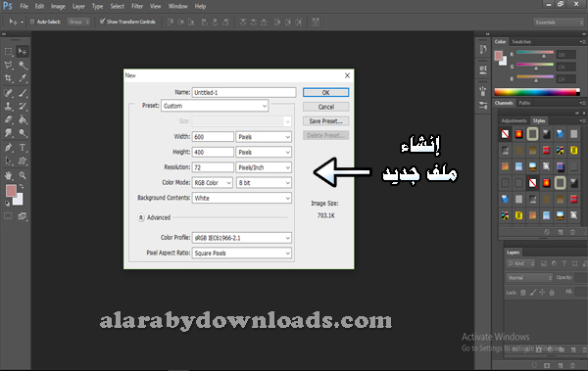Select the Hand tool
The width and height of the screenshot is (588, 371).
click(x=8, y=175)
